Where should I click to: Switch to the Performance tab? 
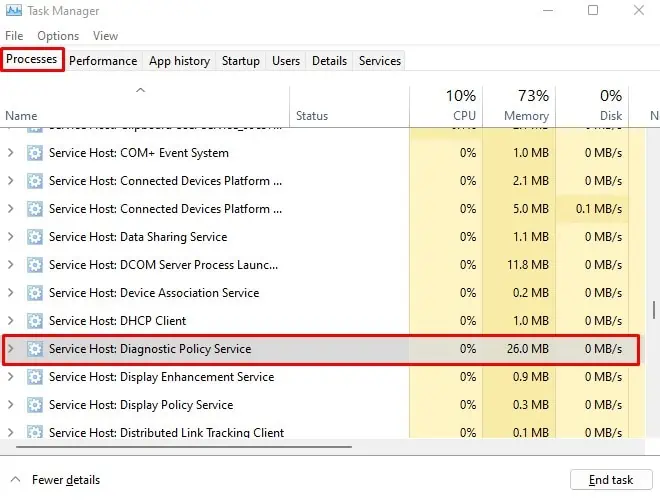pos(103,61)
